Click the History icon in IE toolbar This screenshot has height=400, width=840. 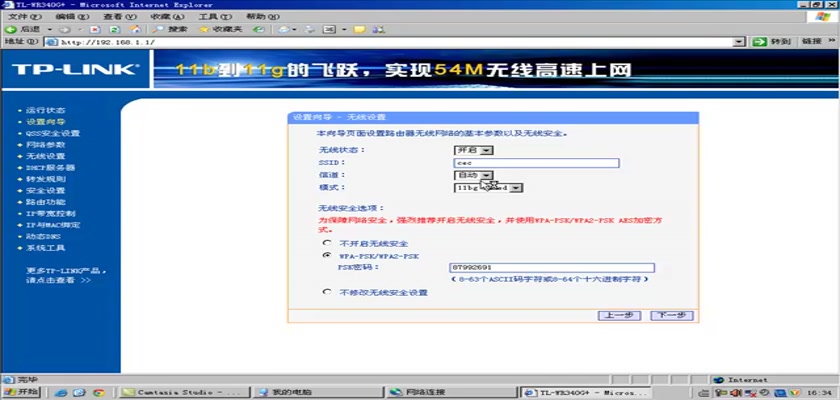pos(259,29)
